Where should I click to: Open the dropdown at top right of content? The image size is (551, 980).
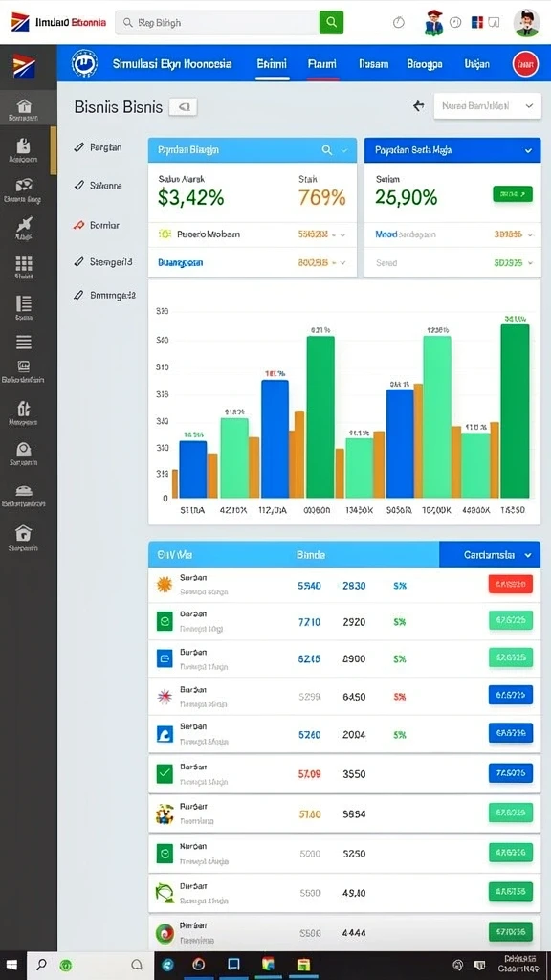click(x=487, y=106)
